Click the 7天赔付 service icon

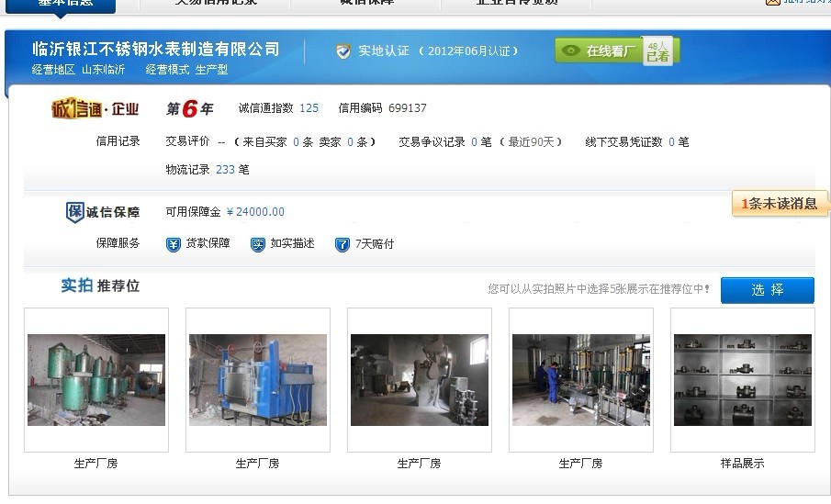(343, 244)
